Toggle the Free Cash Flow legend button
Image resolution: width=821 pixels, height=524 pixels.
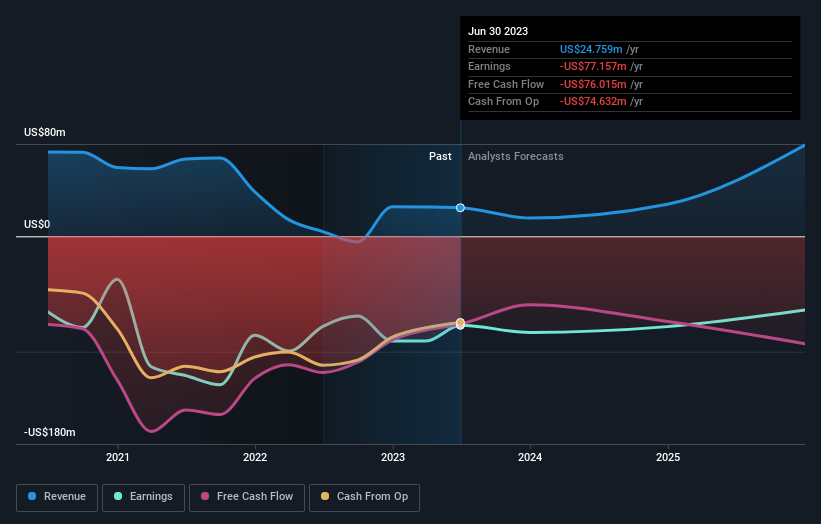click(x=247, y=497)
